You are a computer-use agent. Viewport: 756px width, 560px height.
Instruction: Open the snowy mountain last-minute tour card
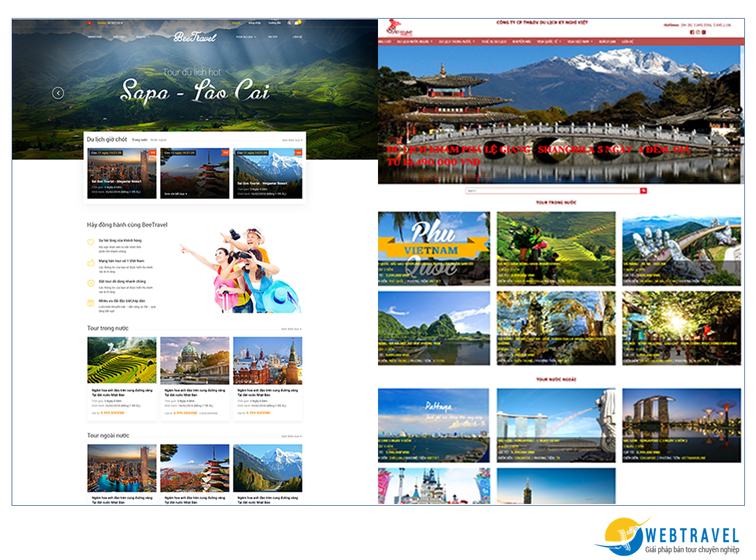[x=268, y=173]
